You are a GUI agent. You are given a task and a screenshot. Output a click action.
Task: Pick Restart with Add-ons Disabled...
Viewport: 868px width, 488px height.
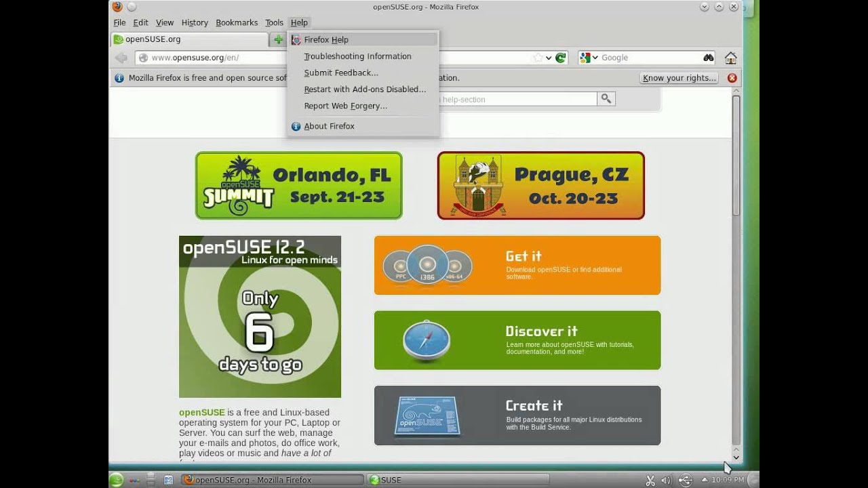363,89
